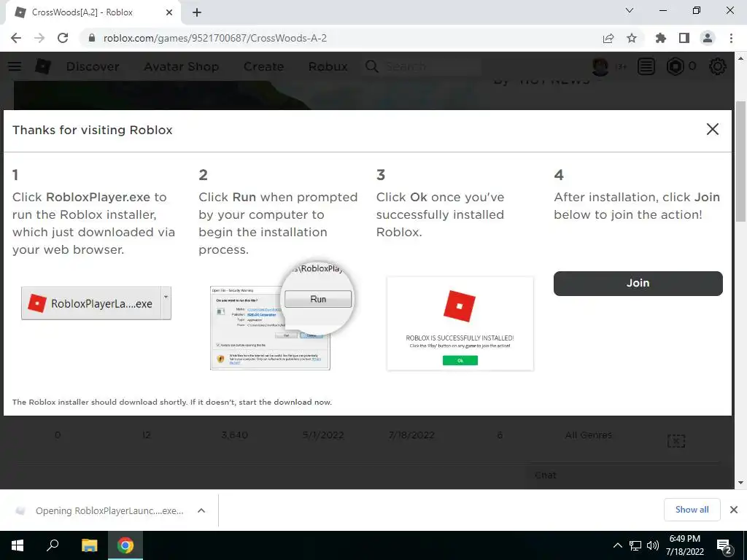Viewport: 747px width, 560px height.
Task: Open the tab search dropdown arrow
Action: (x=630, y=10)
